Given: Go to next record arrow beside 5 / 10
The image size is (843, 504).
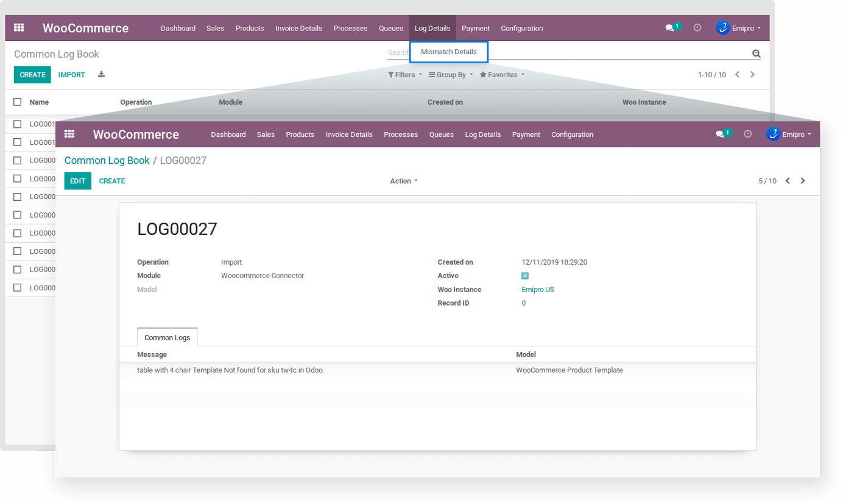Looking at the screenshot, I should (x=803, y=181).
